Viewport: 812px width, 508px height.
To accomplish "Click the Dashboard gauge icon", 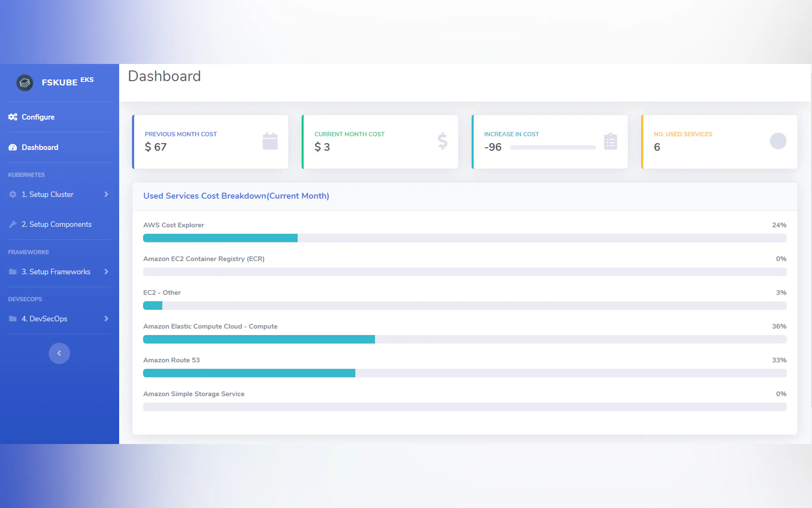I will click(13, 147).
